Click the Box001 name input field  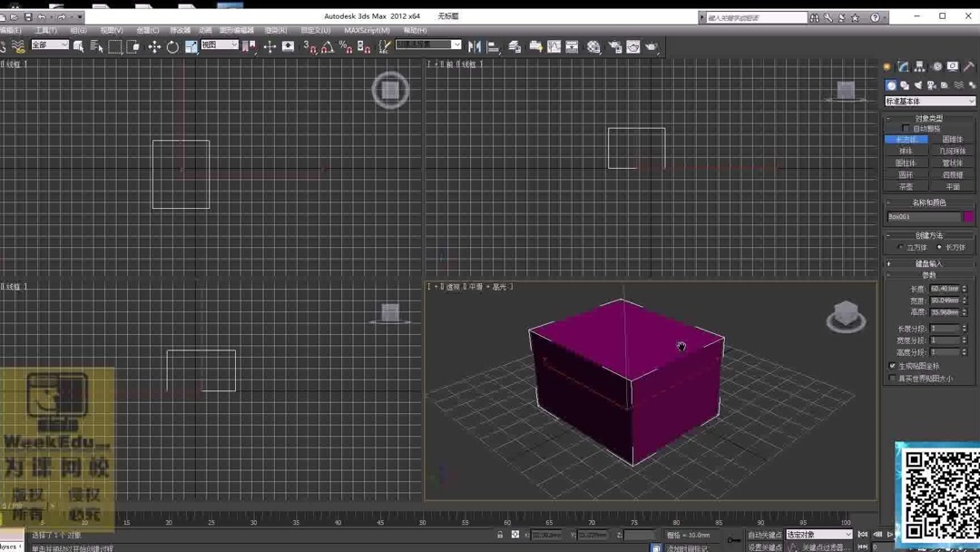[x=926, y=216]
